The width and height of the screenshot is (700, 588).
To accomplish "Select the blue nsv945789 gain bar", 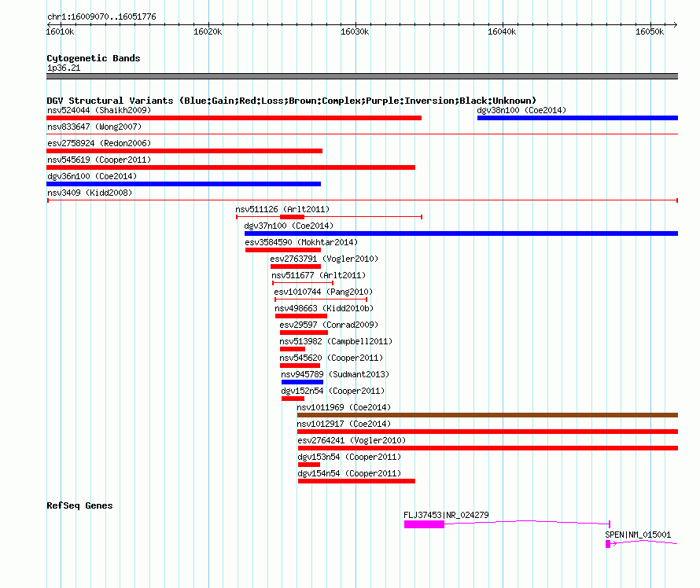I will [302, 382].
